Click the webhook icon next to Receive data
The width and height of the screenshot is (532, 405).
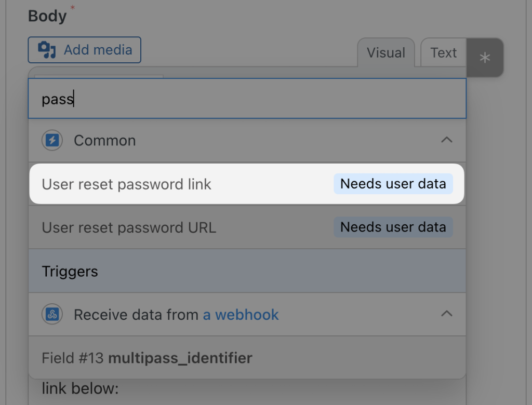point(52,314)
